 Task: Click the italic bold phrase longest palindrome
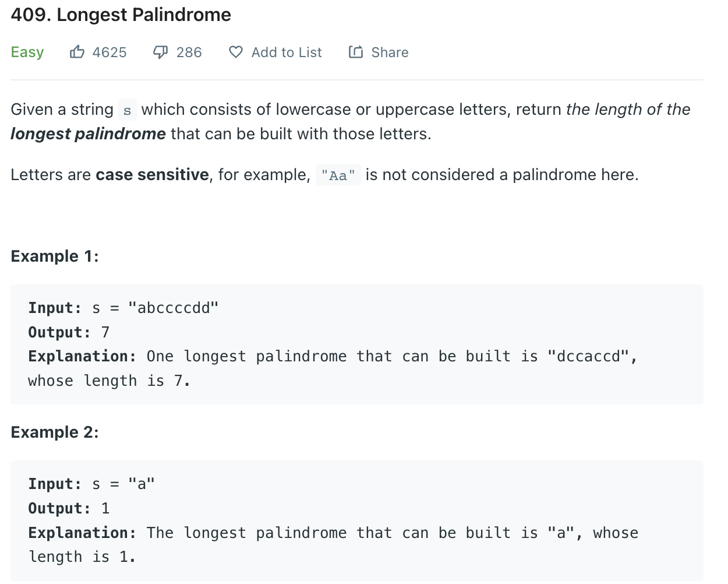pyautogui.click(x=88, y=134)
